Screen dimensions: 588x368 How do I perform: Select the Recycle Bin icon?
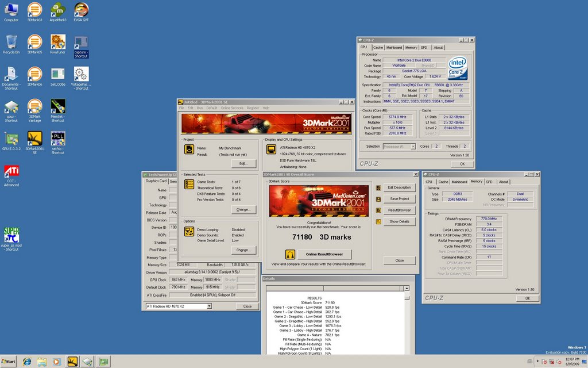11,44
